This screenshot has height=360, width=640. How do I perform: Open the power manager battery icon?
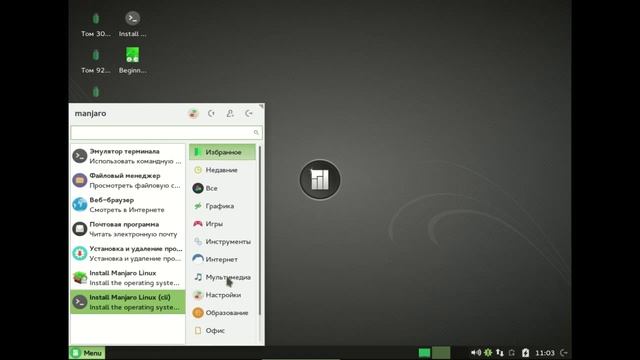click(526, 353)
